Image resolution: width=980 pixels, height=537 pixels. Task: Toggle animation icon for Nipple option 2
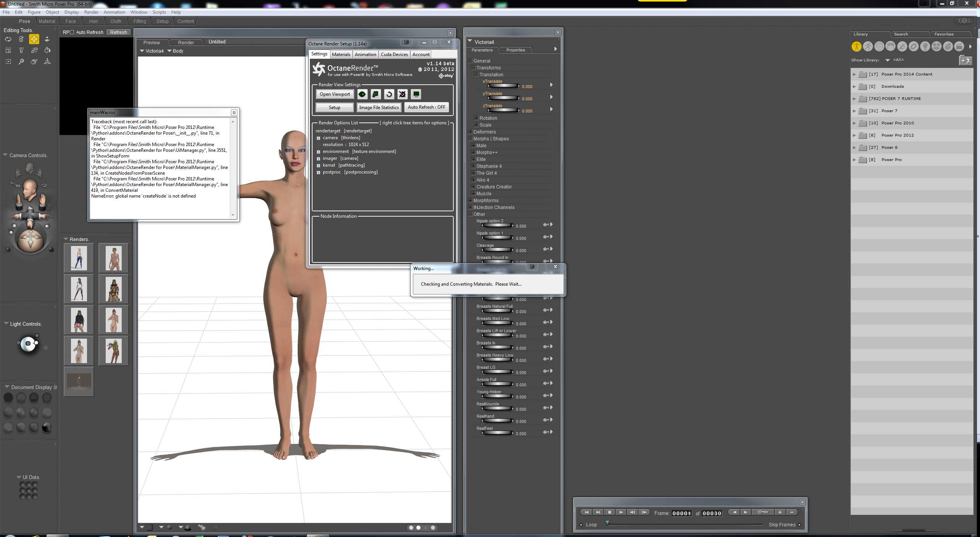546,225
